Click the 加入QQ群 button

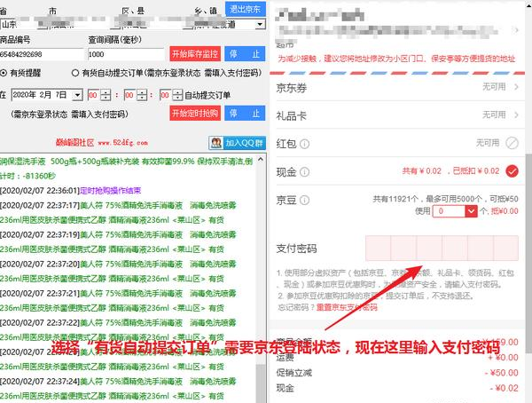(237, 143)
